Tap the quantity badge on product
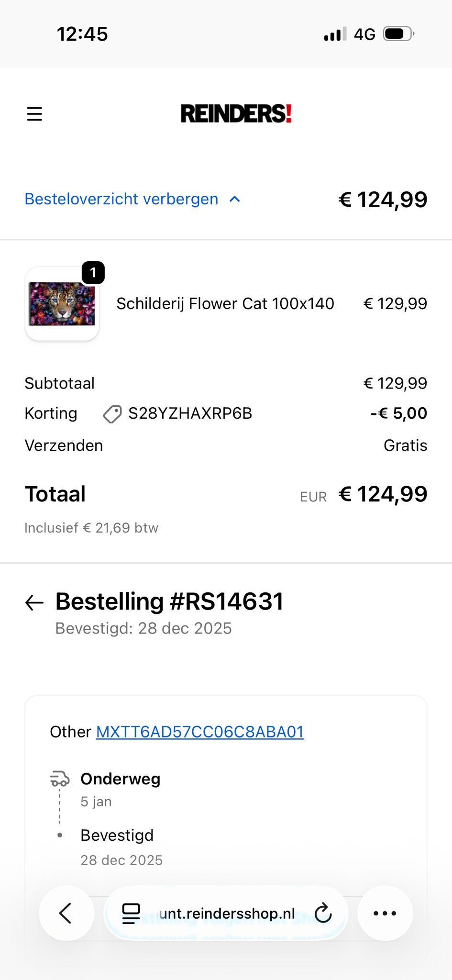Image resolution: width=452 pixels, height=980 pixels. (x=93, y=273)
